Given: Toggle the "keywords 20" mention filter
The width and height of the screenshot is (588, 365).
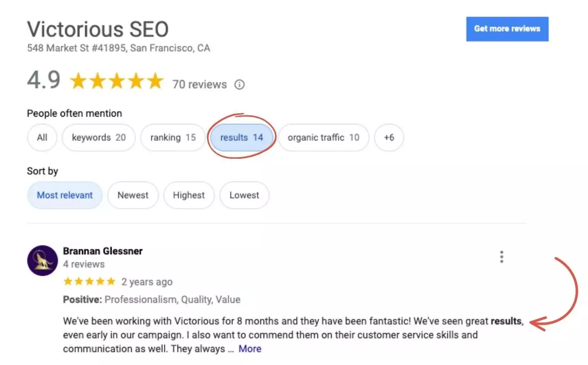Looking at the screenshot, I should pyautogui.click(x=98, y=137).
